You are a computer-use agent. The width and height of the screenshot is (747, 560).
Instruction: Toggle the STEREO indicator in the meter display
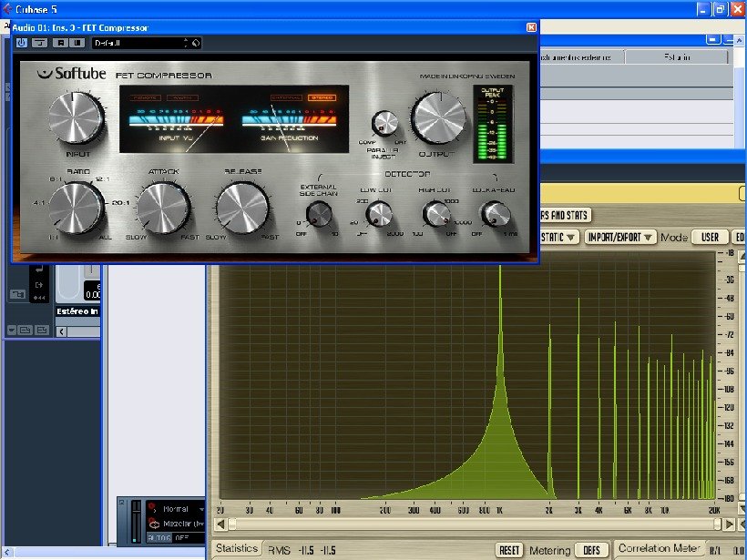[x=322, y=97]
